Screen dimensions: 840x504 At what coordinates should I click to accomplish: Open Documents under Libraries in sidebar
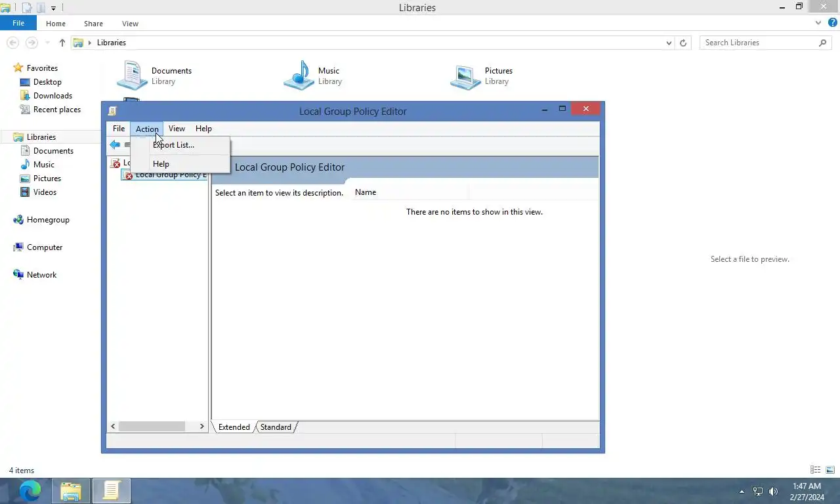click(x=53, y=151)
